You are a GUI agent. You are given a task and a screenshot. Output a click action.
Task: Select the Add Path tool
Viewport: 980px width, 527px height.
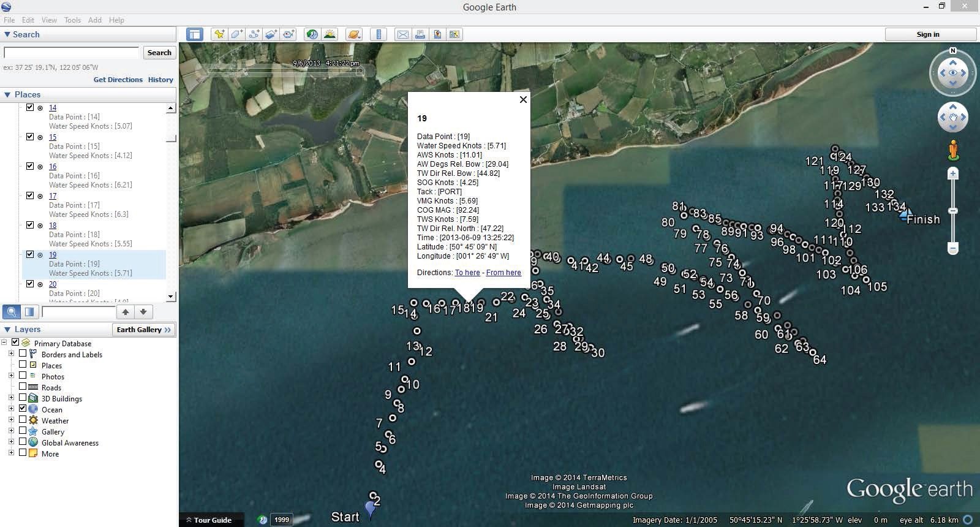[254, 34]
